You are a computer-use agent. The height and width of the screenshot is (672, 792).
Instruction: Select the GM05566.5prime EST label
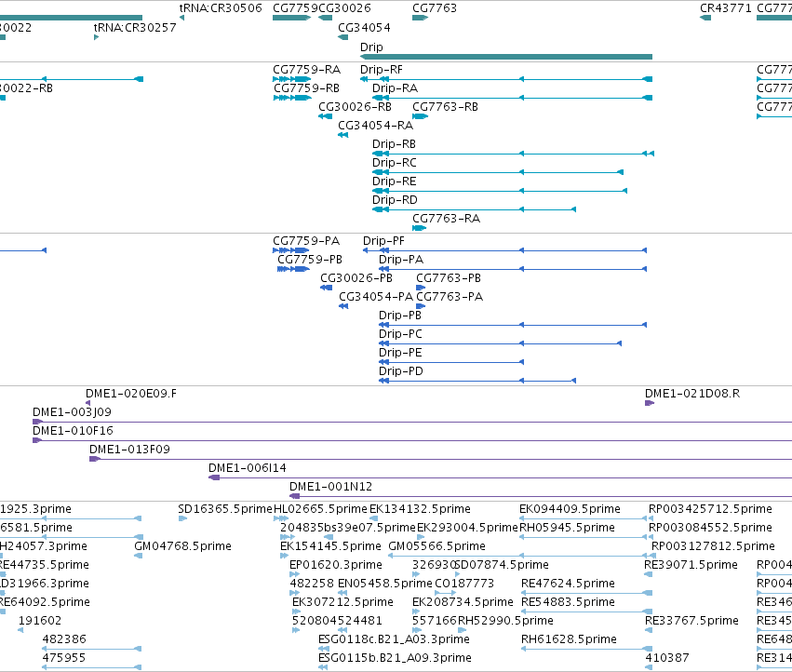pos(436,546)
